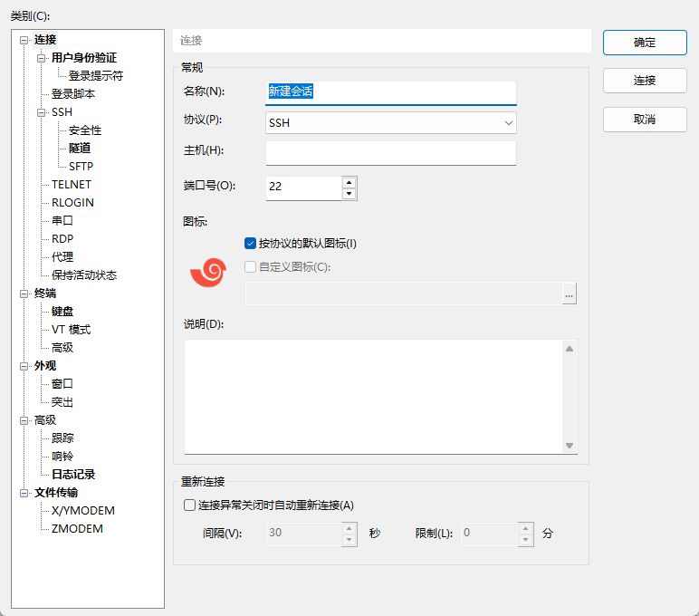The image size is (699, 616).
Task: Decrease the 间隔 interval value
Action: point(349,540)
